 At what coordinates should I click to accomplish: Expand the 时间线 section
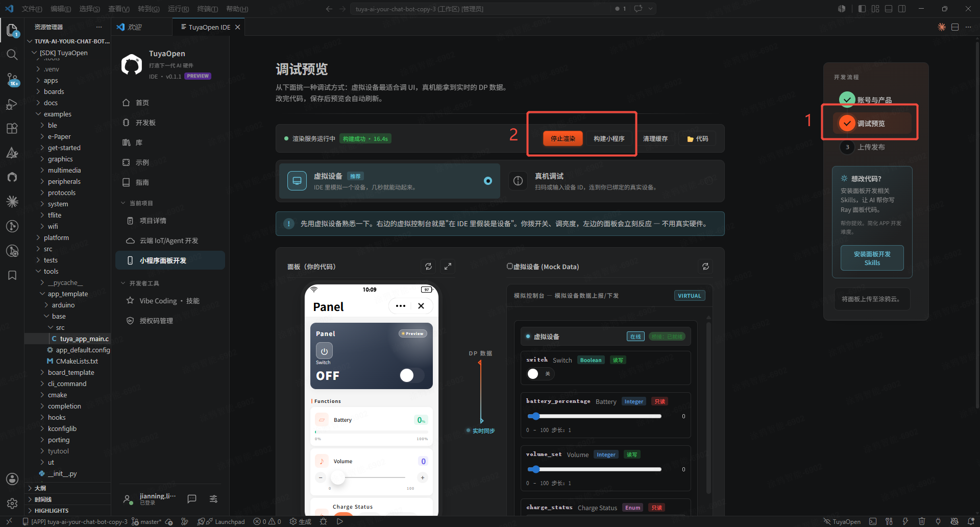(67, 499)
